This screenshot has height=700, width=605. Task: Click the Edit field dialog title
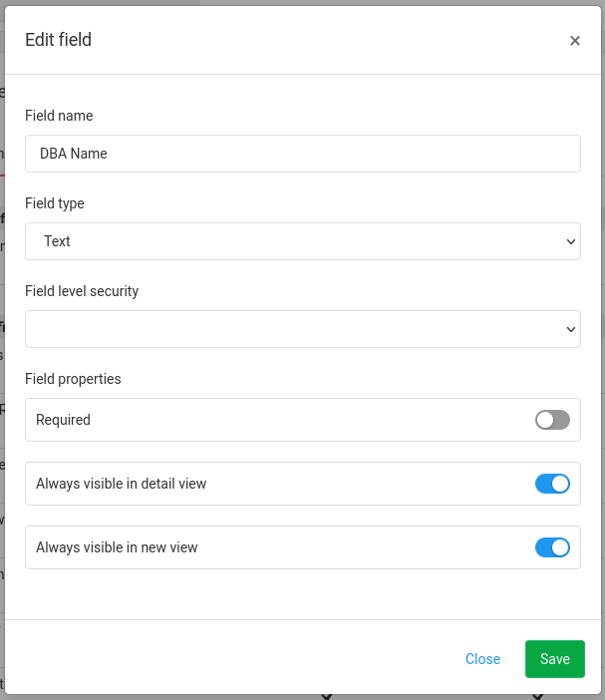click(x=58, y=40)
